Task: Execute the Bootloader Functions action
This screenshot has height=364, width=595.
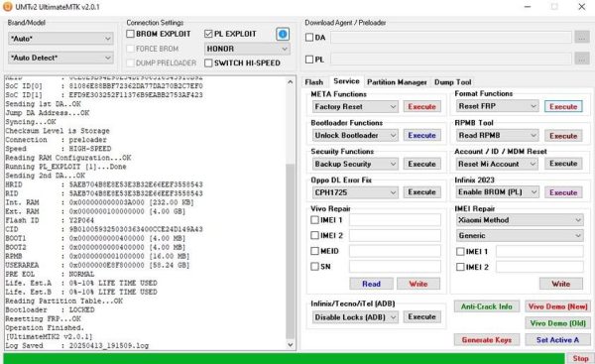Action: tap(422, 135)
